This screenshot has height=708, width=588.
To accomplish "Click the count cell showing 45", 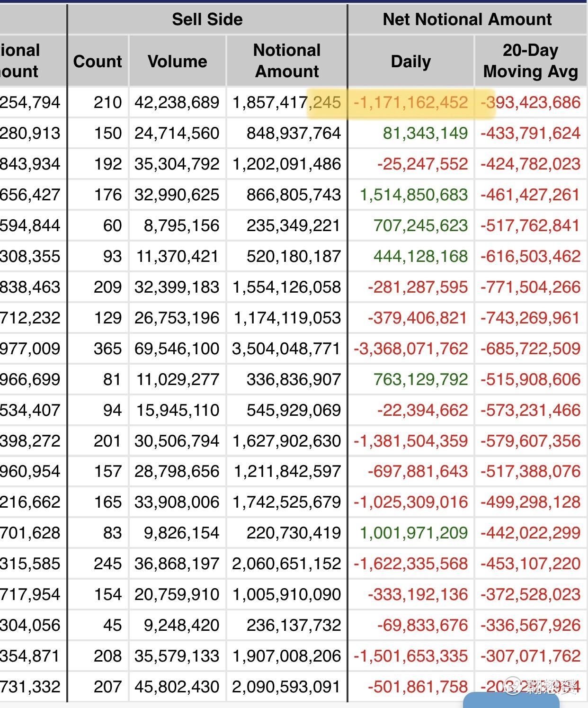I will pos(112,625).
